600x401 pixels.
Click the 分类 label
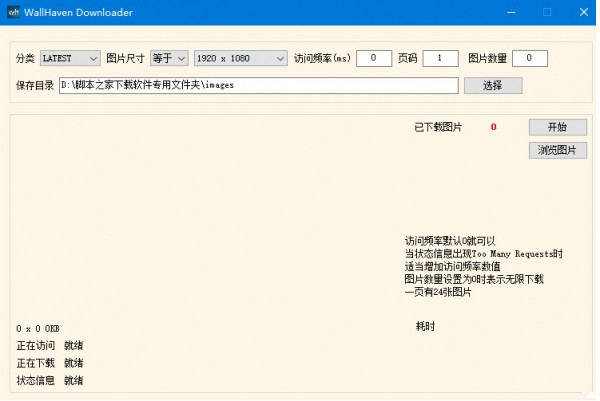click(x=25, y=58)
